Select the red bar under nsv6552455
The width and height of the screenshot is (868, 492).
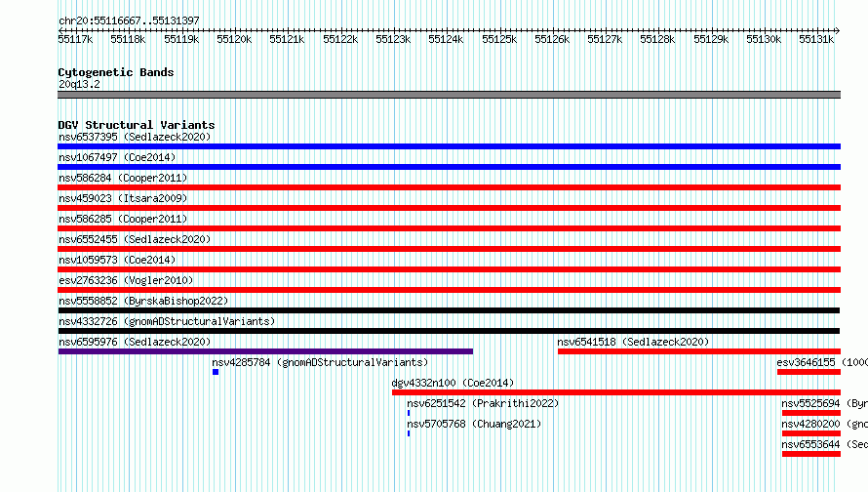449,249
